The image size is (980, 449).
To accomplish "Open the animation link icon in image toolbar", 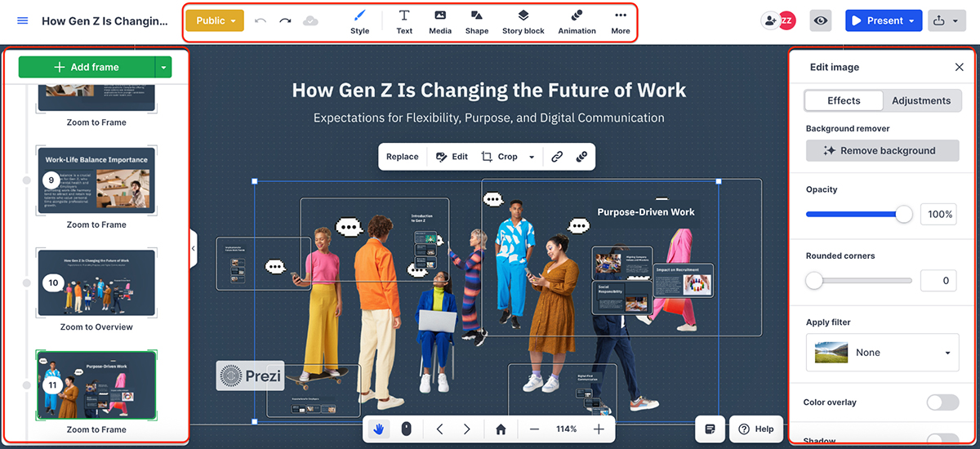I will click(581, 157).
